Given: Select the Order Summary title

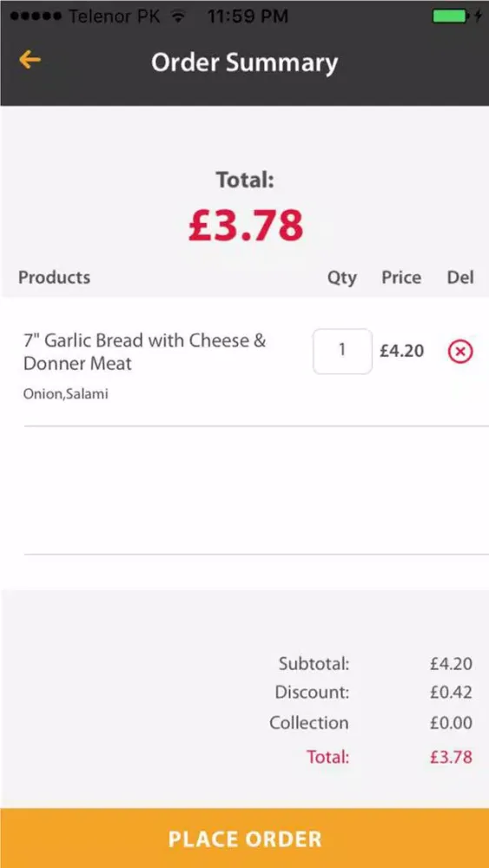Looking at the screenshot, I should pyautogui.click(x=244, y=62).
